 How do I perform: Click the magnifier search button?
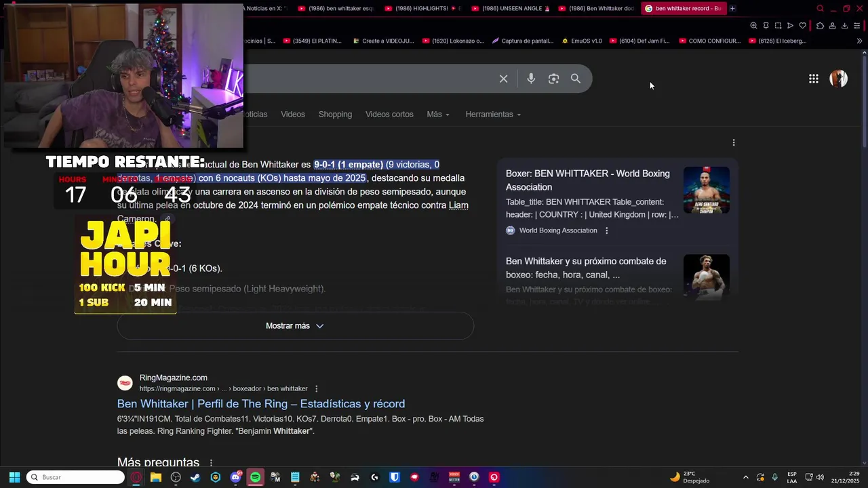pyautogui.click(x=576, y=79)
